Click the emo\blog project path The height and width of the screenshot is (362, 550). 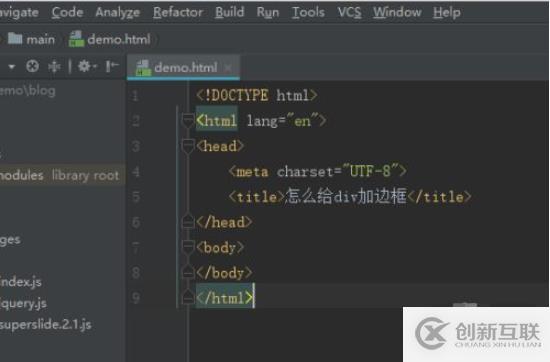click(27, 91)
